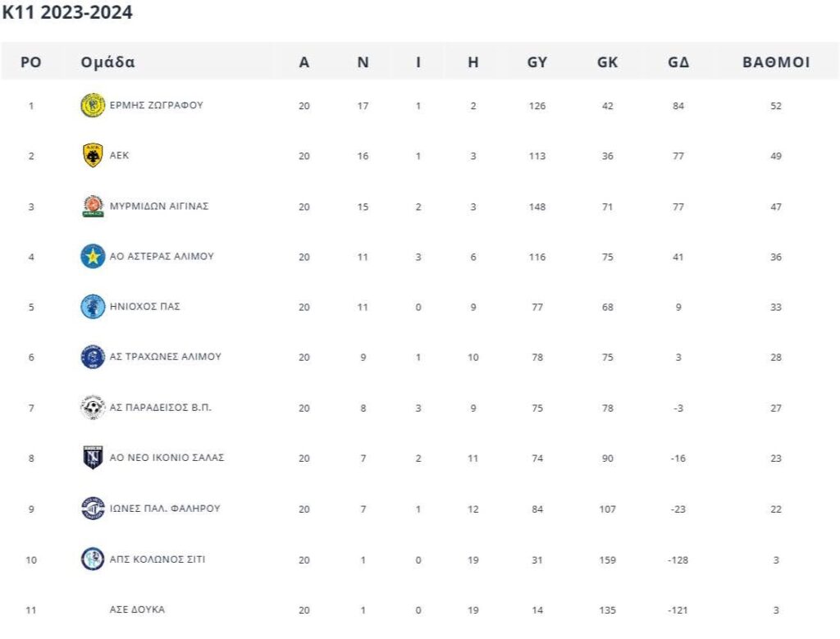Screen dimensions: 840x639
Task: Click the ΑΕΚ club crest icon
Action: 93,156
